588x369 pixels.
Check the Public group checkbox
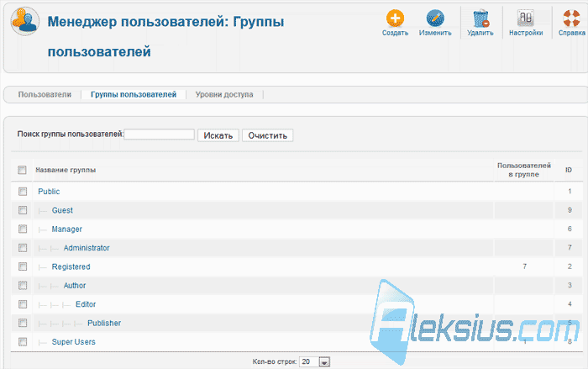click(23, 192)
